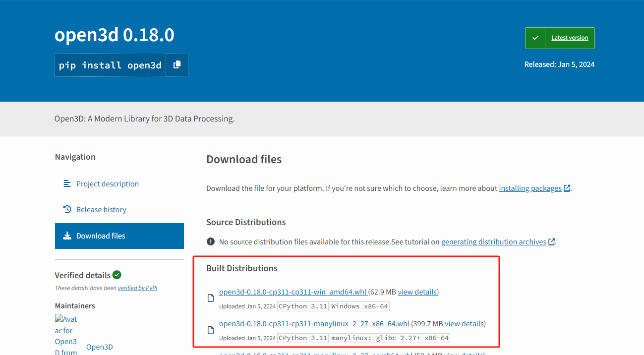Click file icon beside win_amd64 wheel

(210, 298)
